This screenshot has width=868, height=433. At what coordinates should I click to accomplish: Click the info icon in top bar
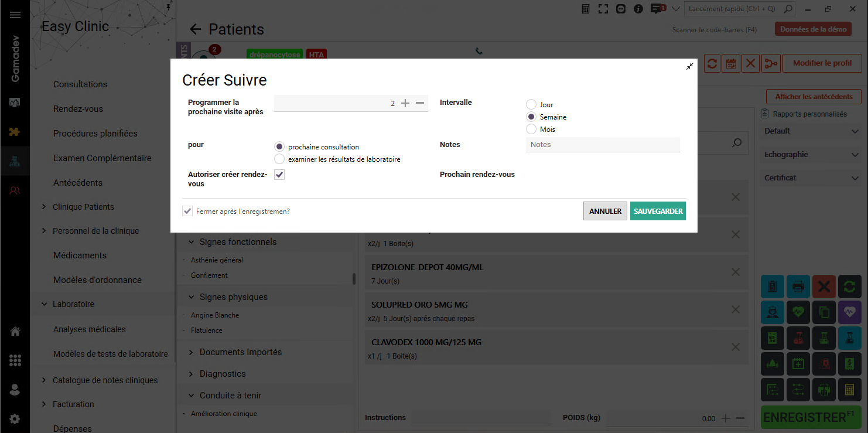(x=638, y=9)
